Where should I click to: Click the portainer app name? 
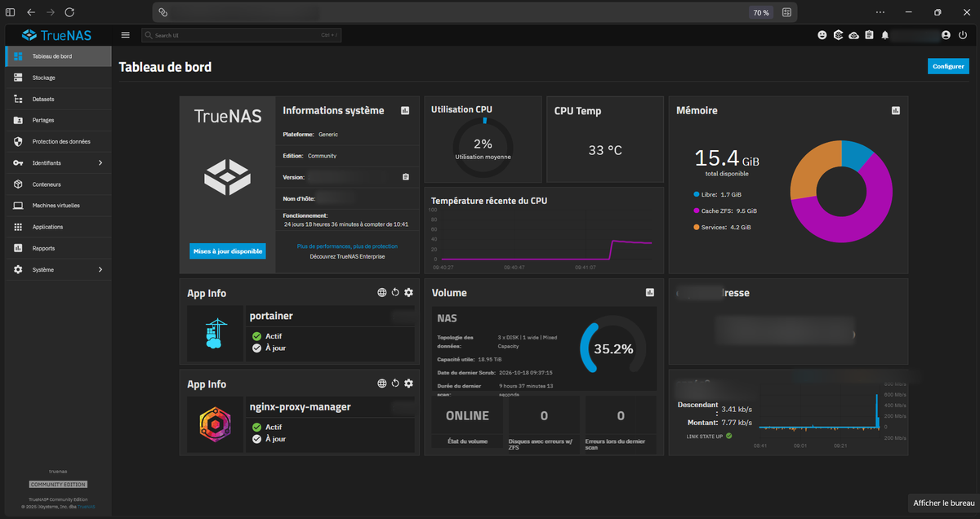[x=271, y=316]
